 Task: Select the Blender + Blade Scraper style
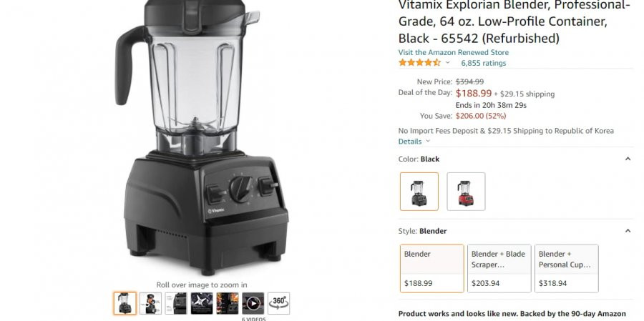point(499,269)
